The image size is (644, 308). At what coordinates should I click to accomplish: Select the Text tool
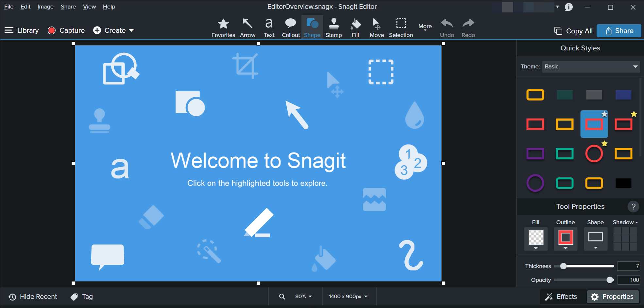pos(269,27)
